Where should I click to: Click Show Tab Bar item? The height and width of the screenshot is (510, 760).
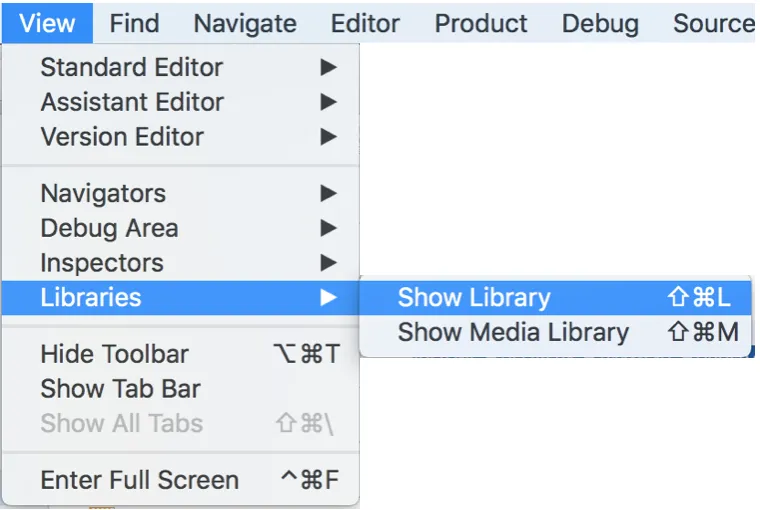[x=120, y=388]
